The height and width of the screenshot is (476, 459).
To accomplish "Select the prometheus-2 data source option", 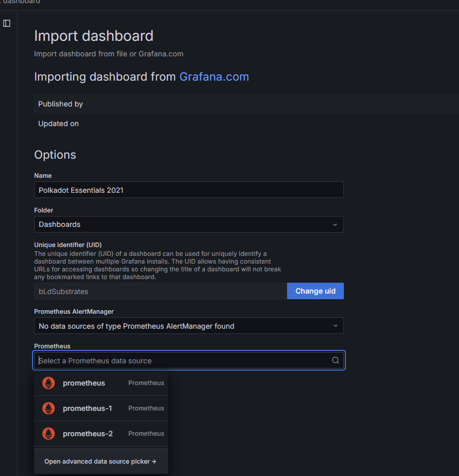I will [101, 434].
